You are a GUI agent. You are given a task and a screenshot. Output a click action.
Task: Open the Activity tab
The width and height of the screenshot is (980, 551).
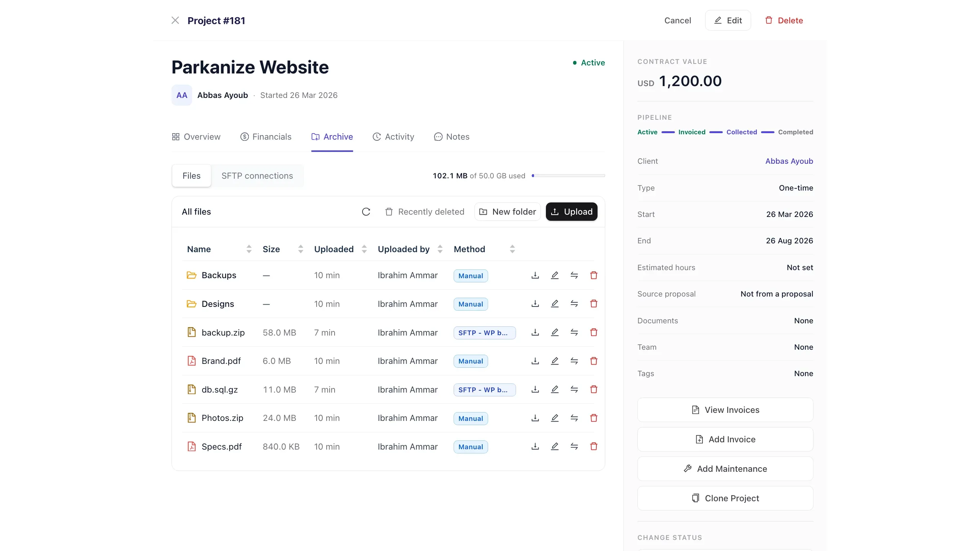[x=393, y=137]
